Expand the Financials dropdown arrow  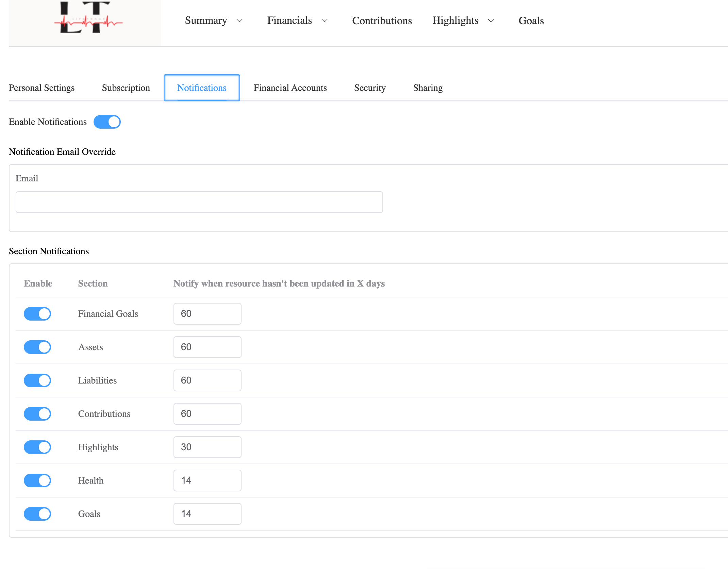pos(325,21)
